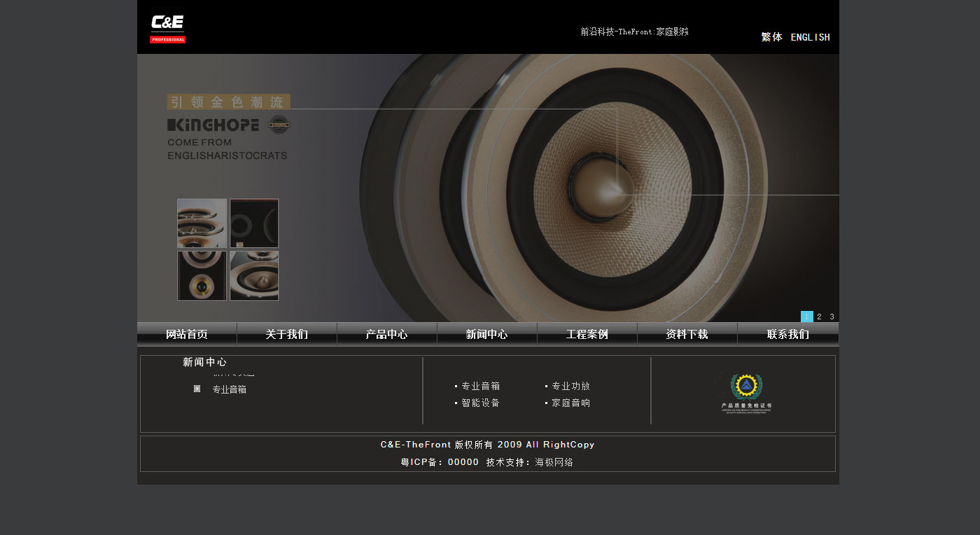Switch to banner slide 2
The height and width of the screenshot is (535, 980).
click(x=820, y=317)
